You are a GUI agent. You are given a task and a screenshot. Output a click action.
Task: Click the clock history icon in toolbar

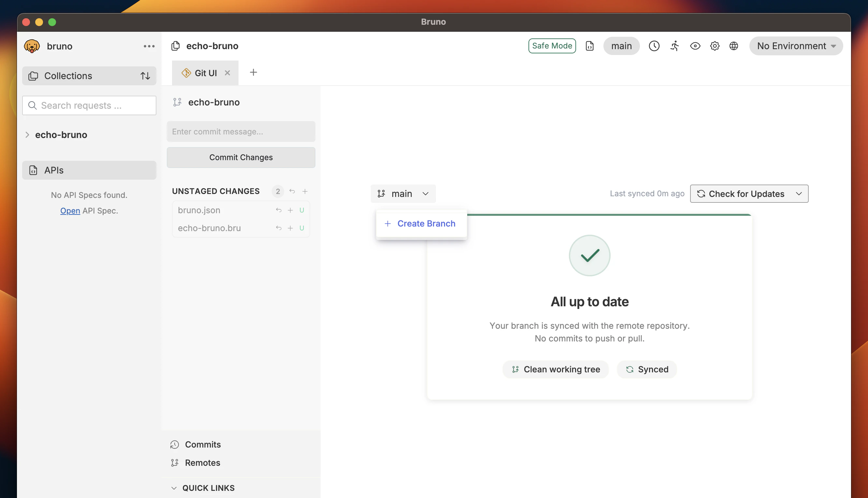click(x=654, y=46)
